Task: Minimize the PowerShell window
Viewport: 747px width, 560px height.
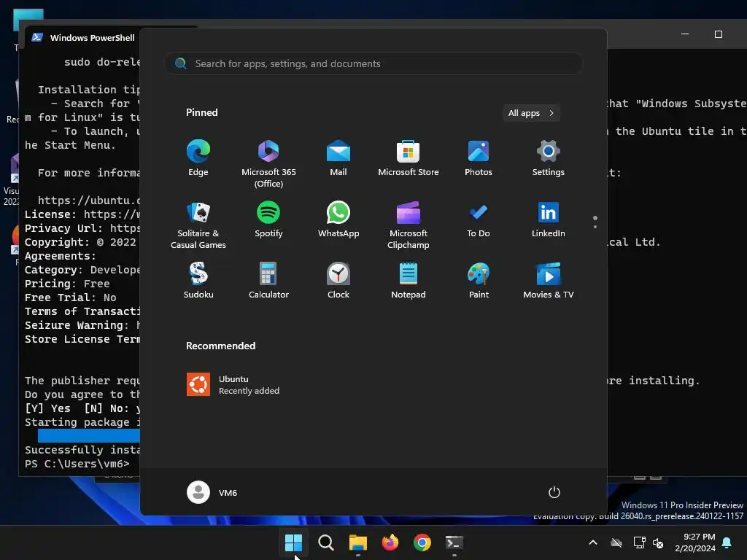Action: click(685, 34)
